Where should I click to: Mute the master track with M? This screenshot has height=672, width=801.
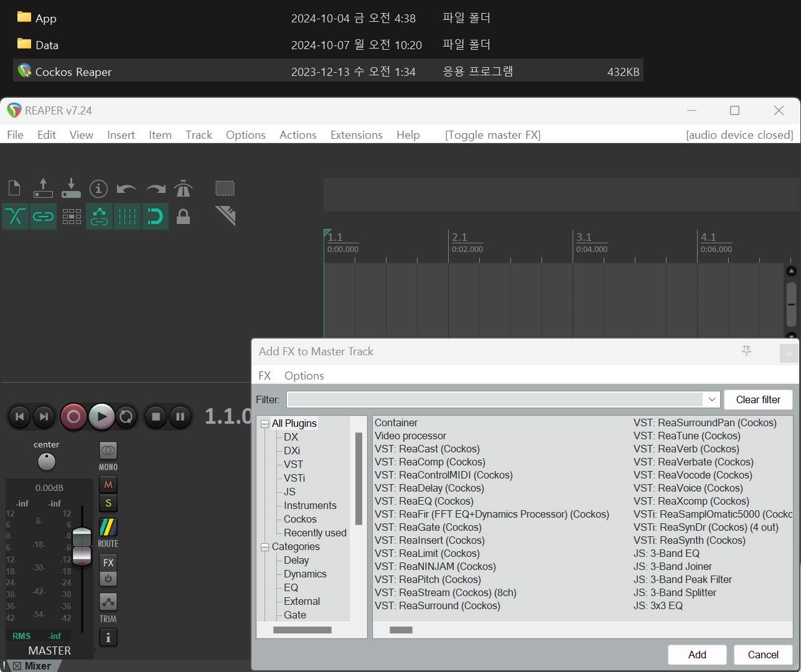tap(108, 484)
